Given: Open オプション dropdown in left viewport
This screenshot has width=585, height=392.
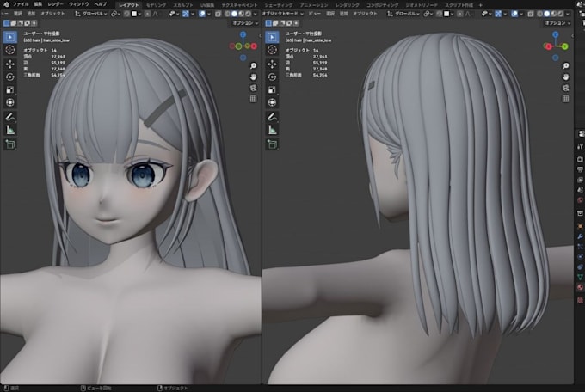Looking at the screenshot, I should pos(245,23).
